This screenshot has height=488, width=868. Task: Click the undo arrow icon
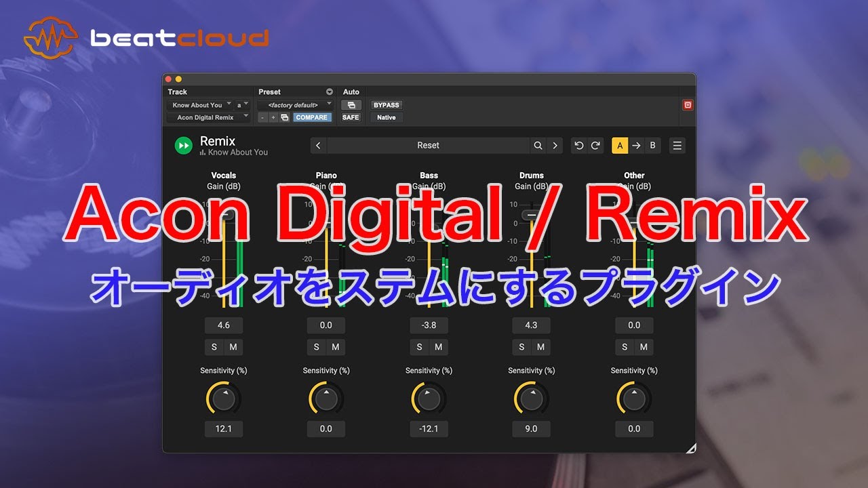click(579, 145)
